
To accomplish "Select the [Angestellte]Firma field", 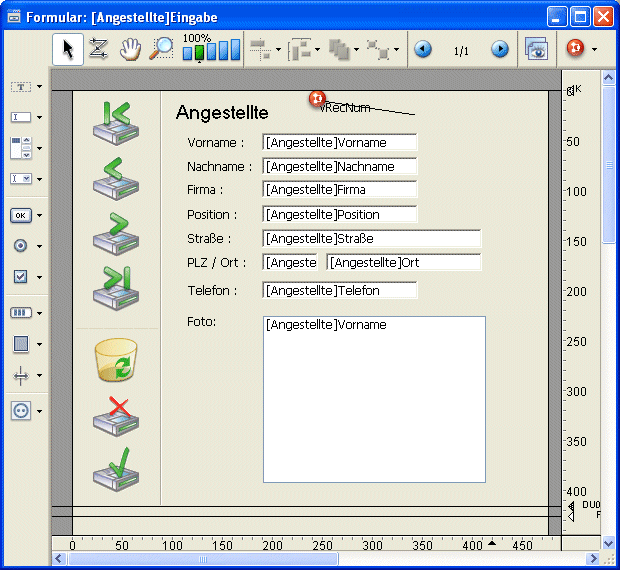I will coord(339,190).
